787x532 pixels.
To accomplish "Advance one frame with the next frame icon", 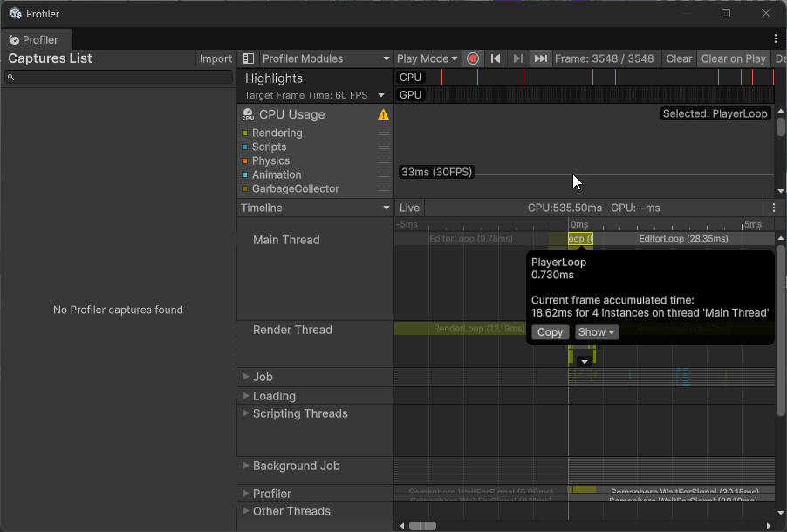I will pyautogui.click(x=517, y=58).
